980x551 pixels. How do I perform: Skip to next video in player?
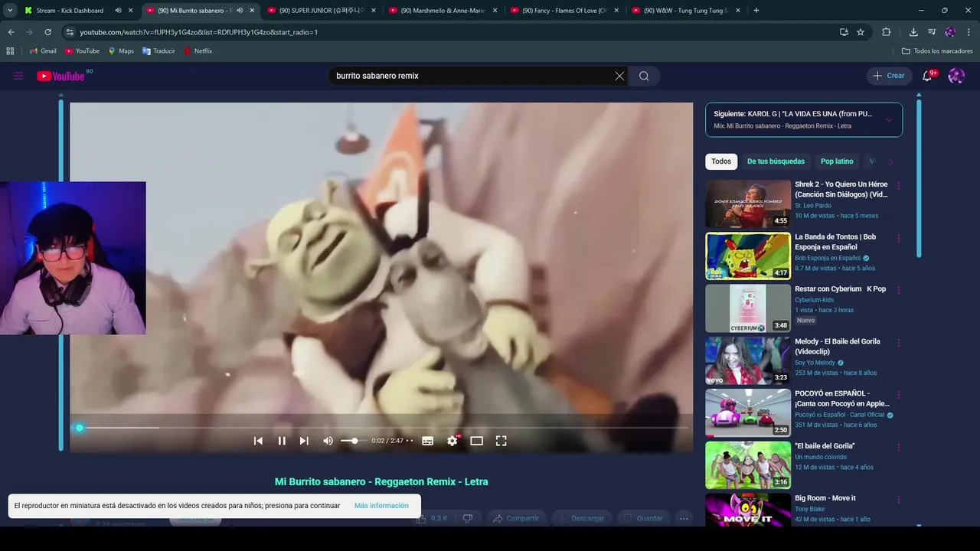(304, 441)
